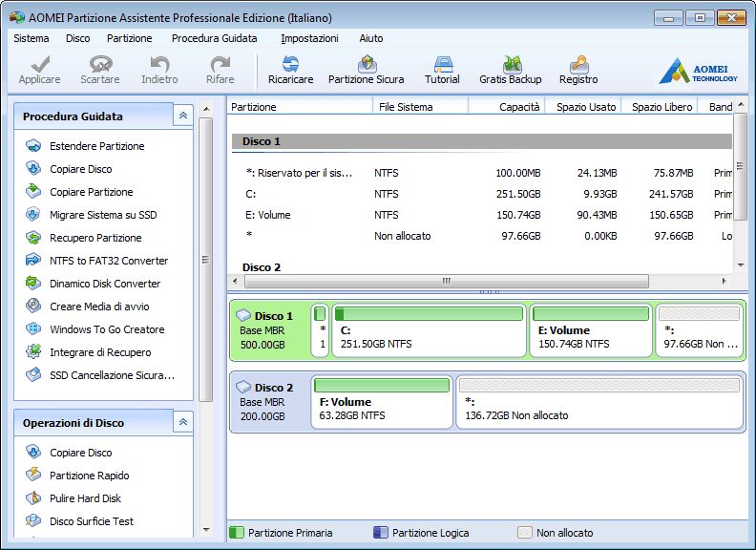The width and height of the screenshot is (756, 550).
Task: Open Partizione Sicura tool
Action: tap(366, 70)
